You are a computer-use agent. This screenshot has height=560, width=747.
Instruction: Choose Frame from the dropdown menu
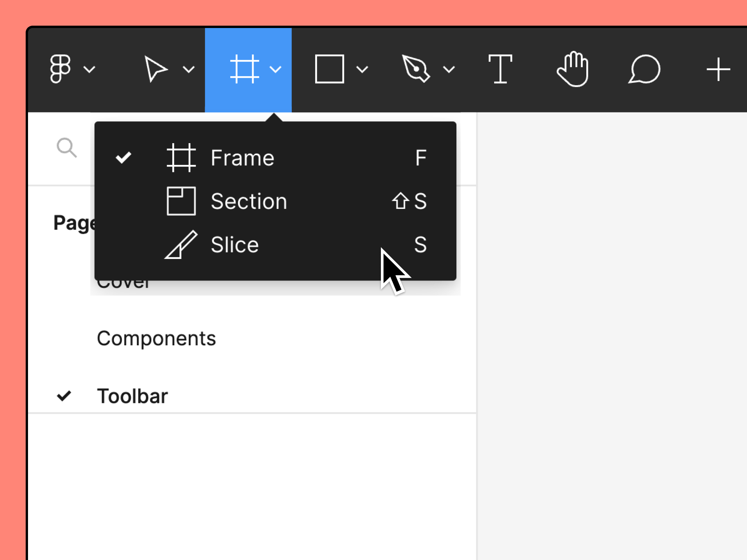pos(242,158)
